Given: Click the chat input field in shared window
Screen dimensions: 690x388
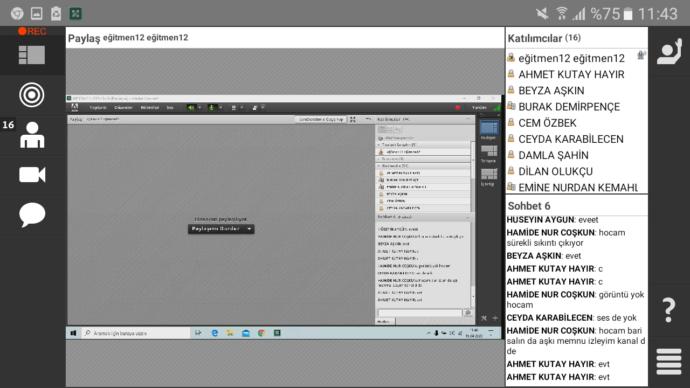Looking at the screenshot, I should pos(420,313).
